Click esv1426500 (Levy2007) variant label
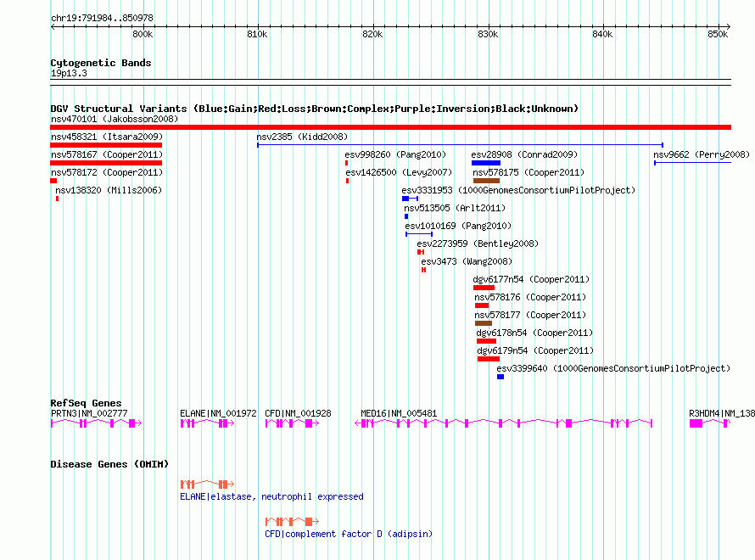Screen dimensions: 755x560 pyautogui.click(x=399, y=172)
